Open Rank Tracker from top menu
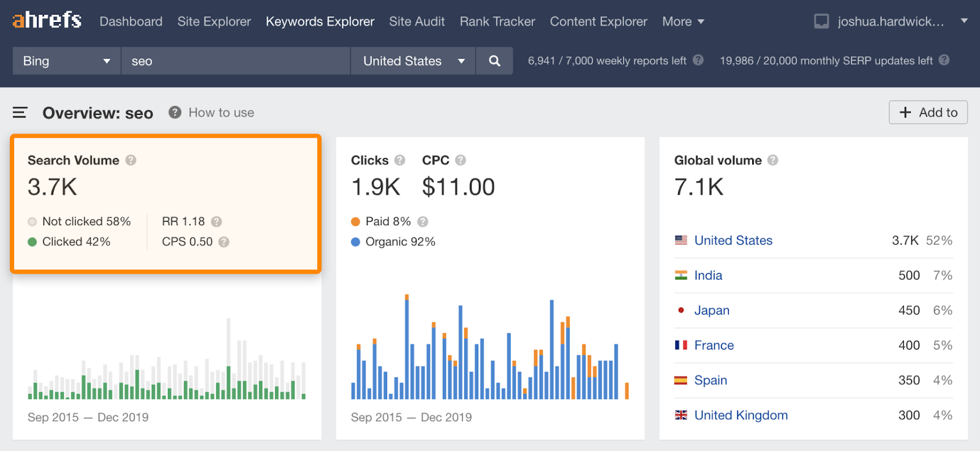 pyautogui.click(x=497, y=21)
